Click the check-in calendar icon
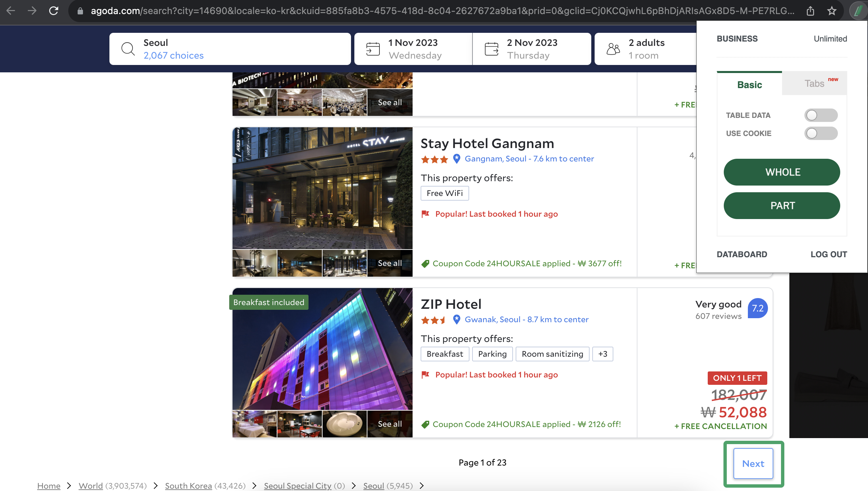Image resolution: width=868 pixels, height=491 pixels. click(x=373, y=49)
